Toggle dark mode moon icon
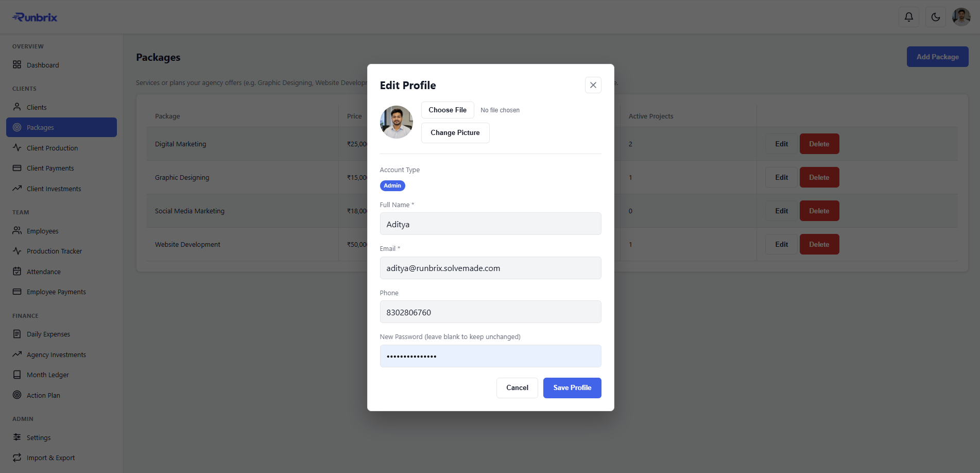Screen dimensions: 980x473 [936, 17]
